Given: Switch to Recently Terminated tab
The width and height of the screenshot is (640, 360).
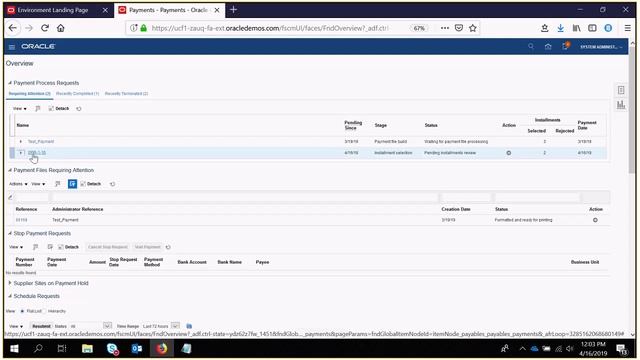Looking at the screenshot, I should tap(127, 93).
